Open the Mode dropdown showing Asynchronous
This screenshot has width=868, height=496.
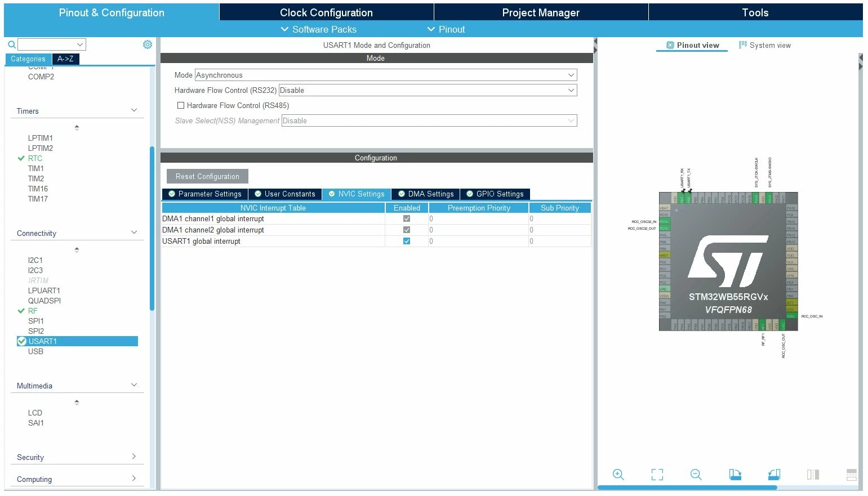click(x=386, y=75)
